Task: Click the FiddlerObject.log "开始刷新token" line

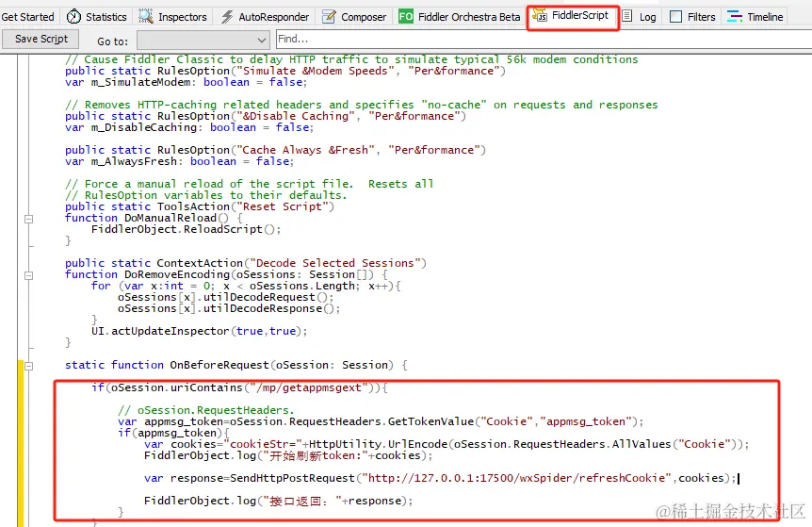Action: [x=288, y=455]
